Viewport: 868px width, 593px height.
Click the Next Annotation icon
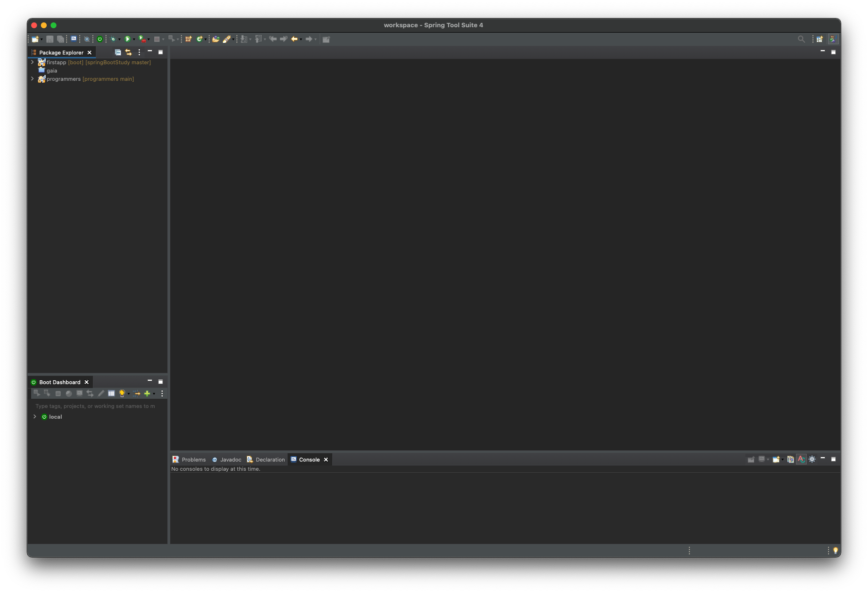pos(244,39)
